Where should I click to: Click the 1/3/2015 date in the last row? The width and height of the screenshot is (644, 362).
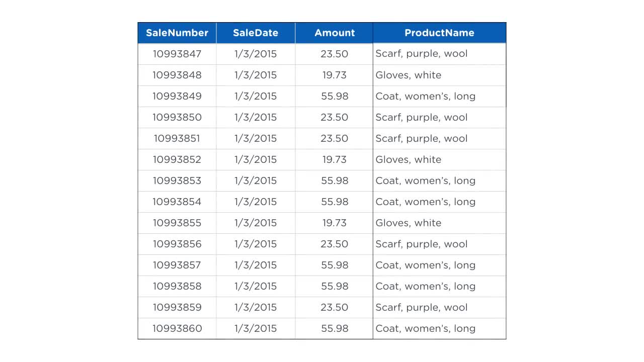[x=255, y=328]
